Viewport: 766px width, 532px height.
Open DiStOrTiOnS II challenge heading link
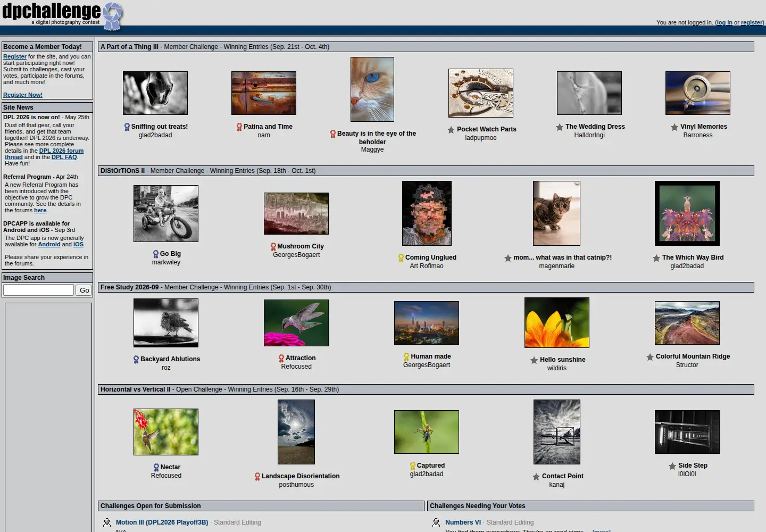point(122,171)
